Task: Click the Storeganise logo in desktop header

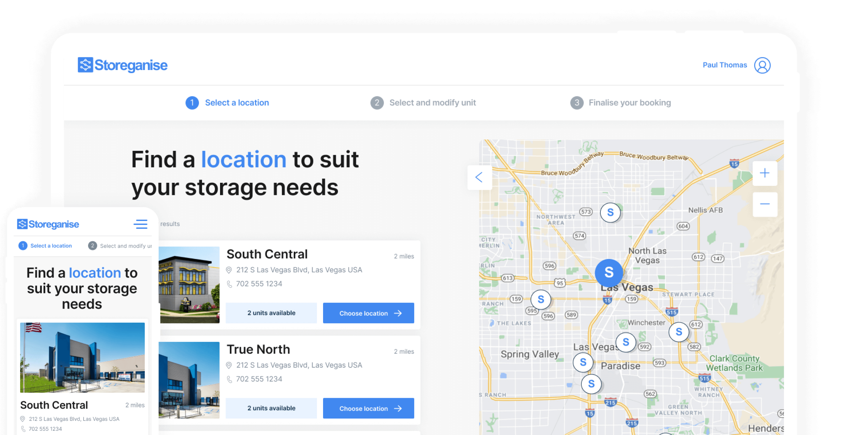Action: pyautogui.click(x=122, y=65)
